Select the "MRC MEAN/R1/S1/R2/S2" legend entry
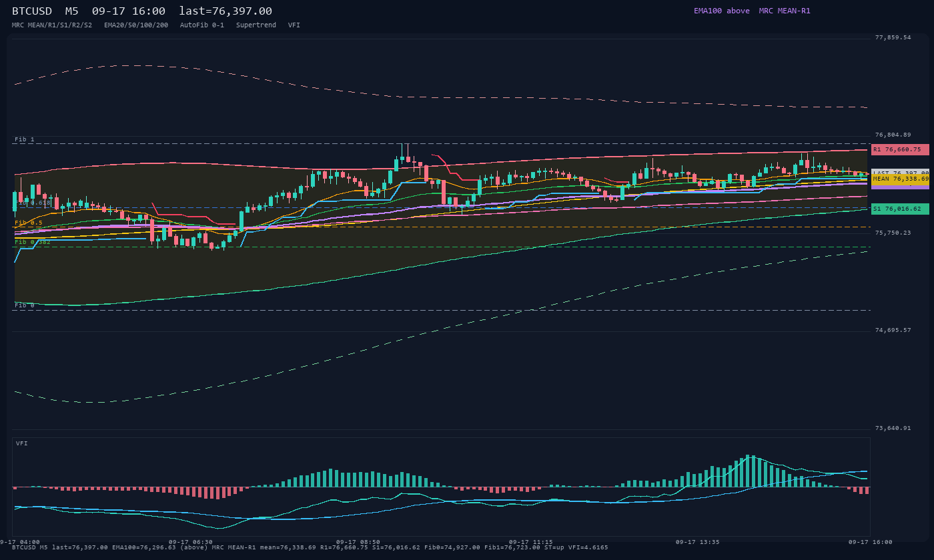Image resolution: width=934 pixels, height=560 pixels. (52, 25)
